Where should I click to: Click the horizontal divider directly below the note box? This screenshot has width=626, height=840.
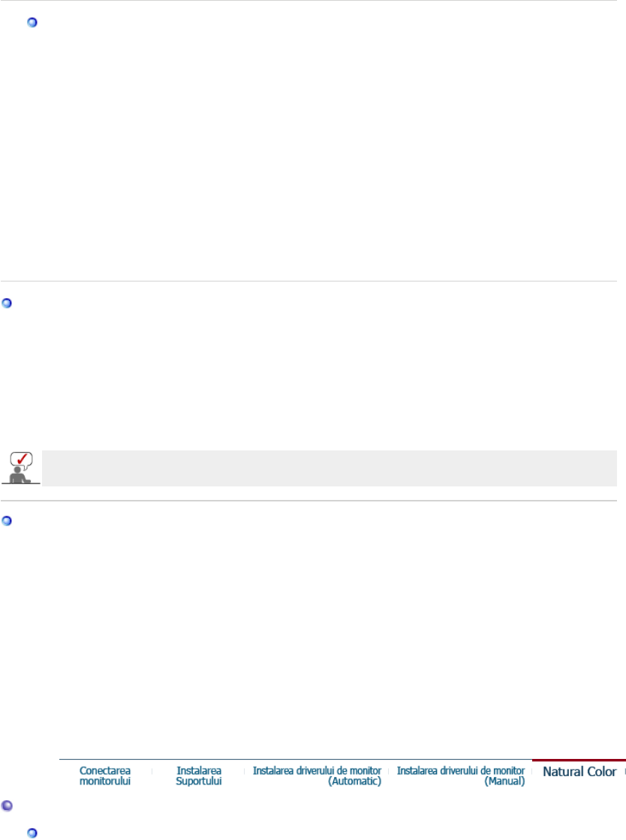point(308,501)
